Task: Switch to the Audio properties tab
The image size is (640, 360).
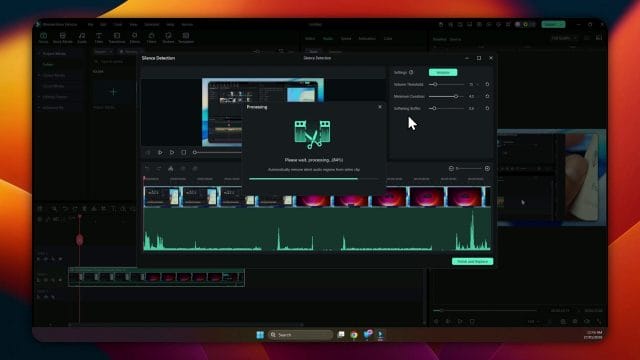Action: point(328,38)
